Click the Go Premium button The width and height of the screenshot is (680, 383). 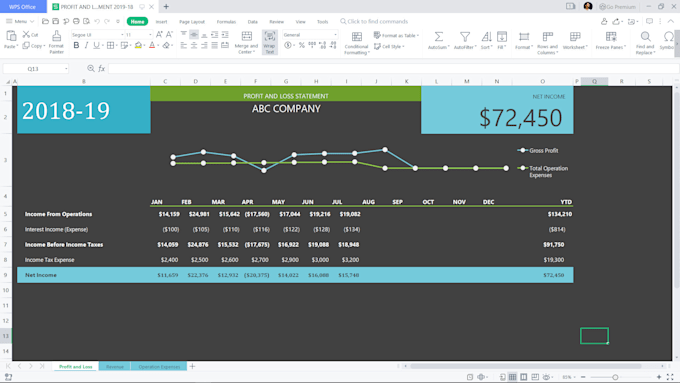(x=618, y=7)
